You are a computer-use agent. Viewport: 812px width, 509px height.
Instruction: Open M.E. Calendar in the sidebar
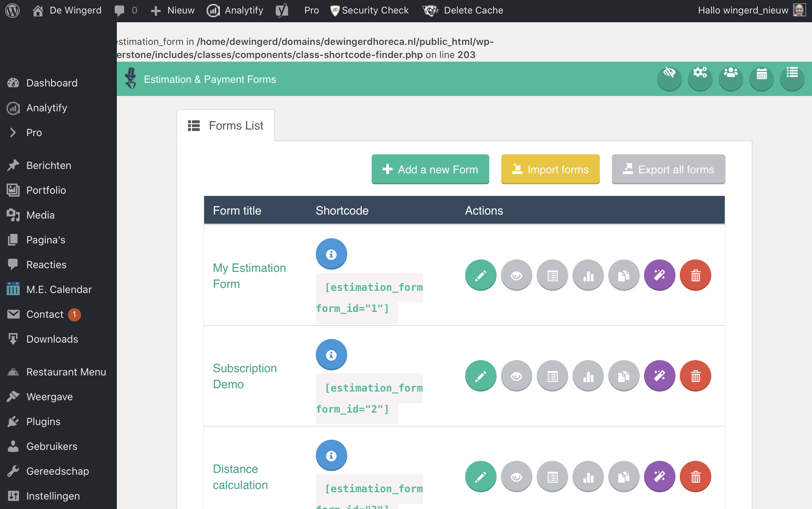pyautogui.click(x=58, y=289)
